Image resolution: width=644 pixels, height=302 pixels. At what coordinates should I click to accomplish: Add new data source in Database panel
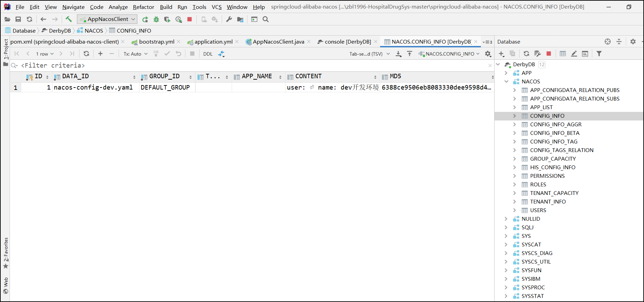tap(501, 54)
